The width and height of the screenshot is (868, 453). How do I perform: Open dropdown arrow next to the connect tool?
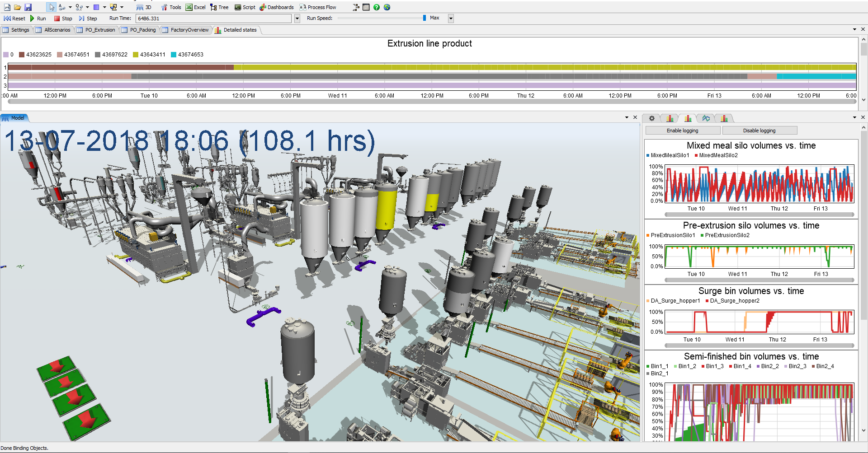click(70, 7)
